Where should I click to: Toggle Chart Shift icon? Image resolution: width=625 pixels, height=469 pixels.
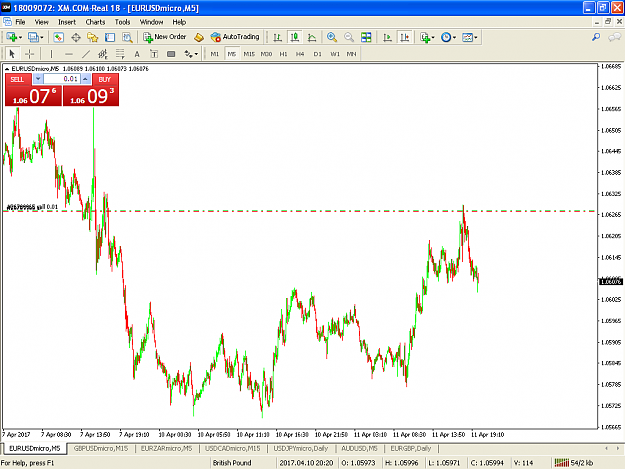point(405,37)
